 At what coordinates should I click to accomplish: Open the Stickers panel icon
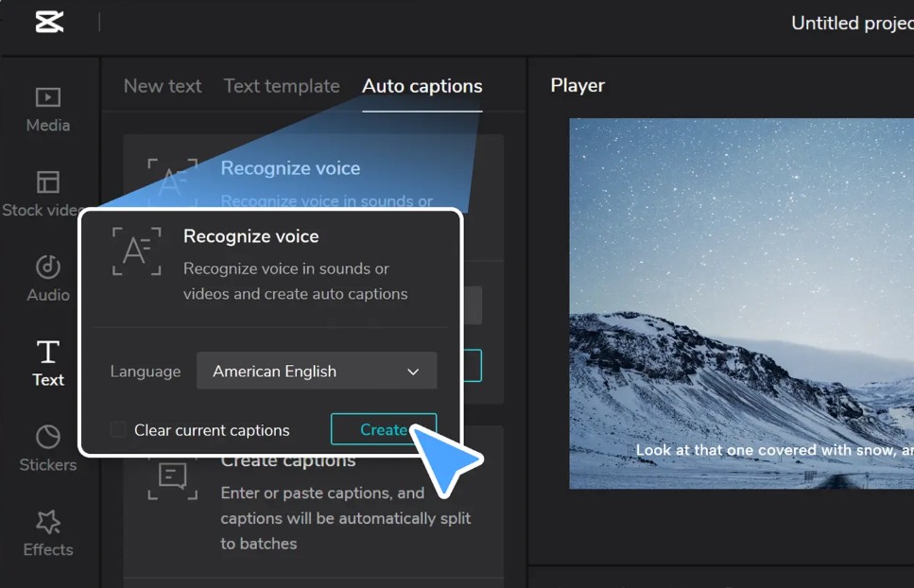[48, 437]
